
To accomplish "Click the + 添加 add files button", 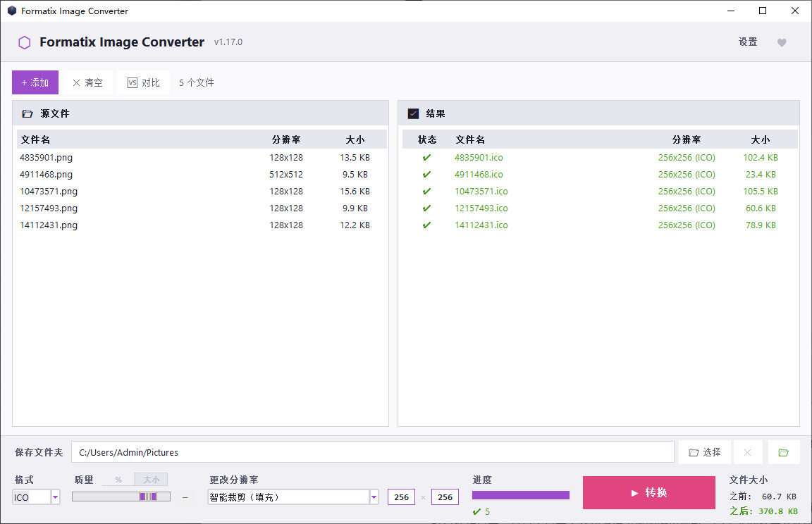I will point(35,83).
